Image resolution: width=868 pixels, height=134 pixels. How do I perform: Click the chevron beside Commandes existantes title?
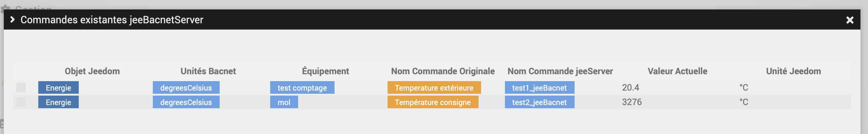click(13, 20)
